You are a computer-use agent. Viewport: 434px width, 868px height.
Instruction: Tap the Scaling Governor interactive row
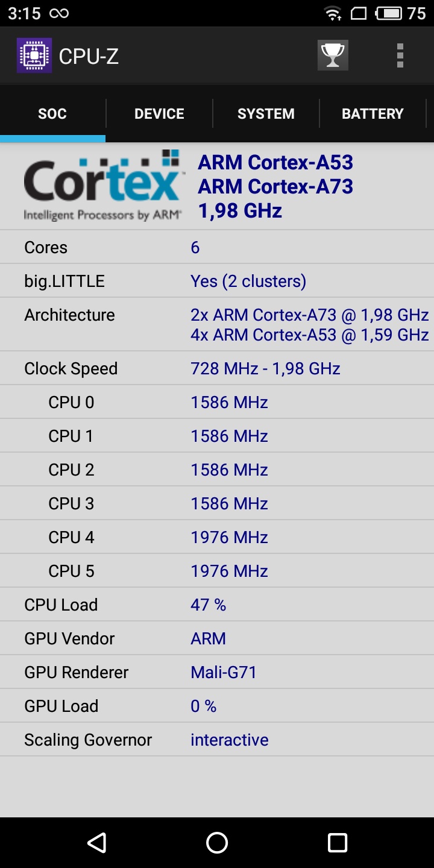tap(217, 740)
